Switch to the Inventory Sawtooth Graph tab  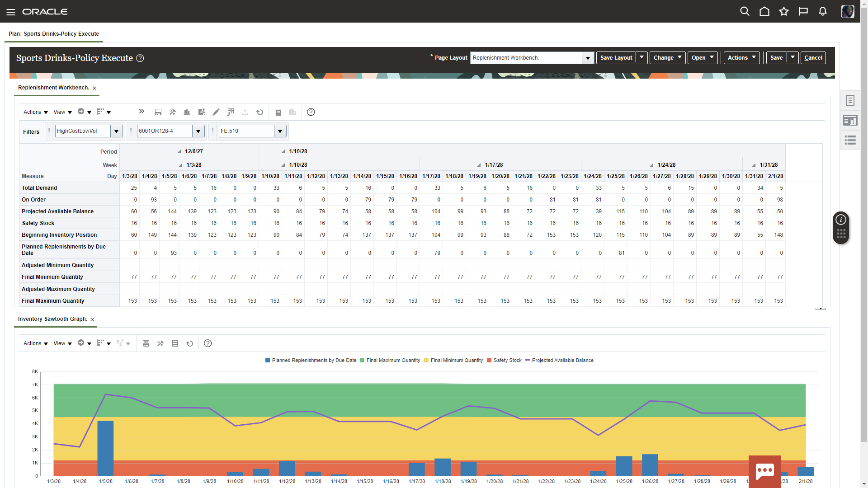(52, 319)
